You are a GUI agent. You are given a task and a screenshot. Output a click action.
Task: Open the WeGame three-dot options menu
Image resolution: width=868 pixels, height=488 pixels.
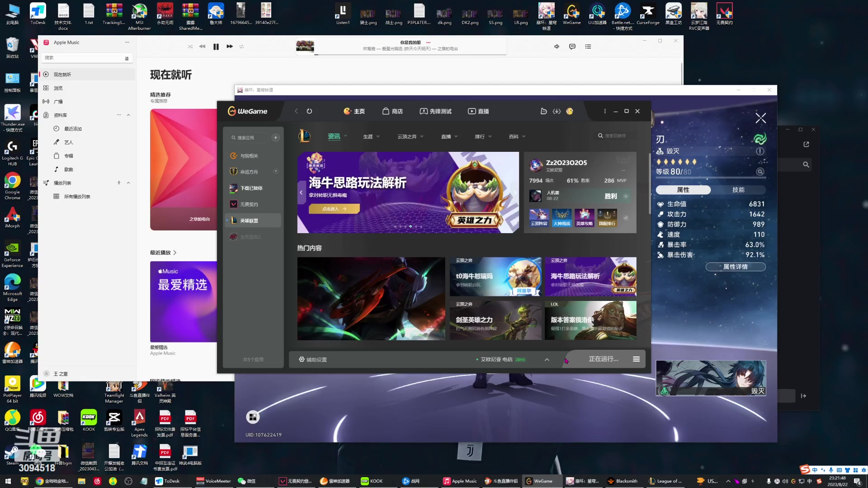pos(605,111)
